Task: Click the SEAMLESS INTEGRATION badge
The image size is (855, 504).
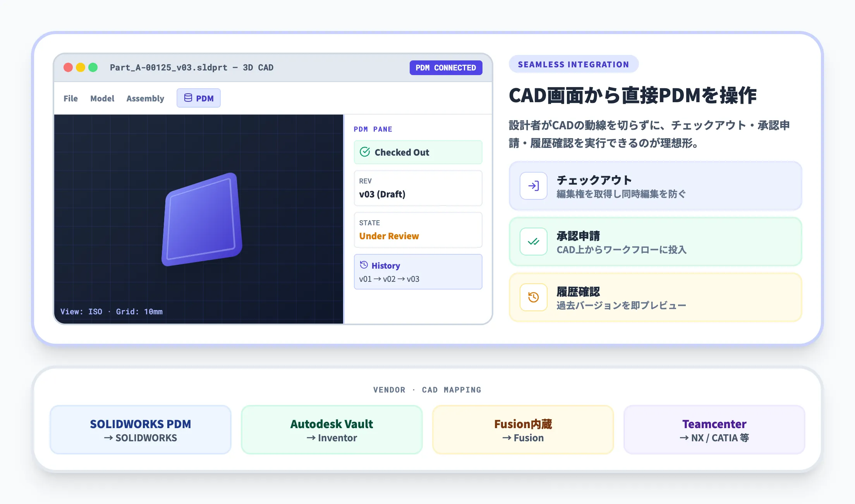Action: (573, 64)
